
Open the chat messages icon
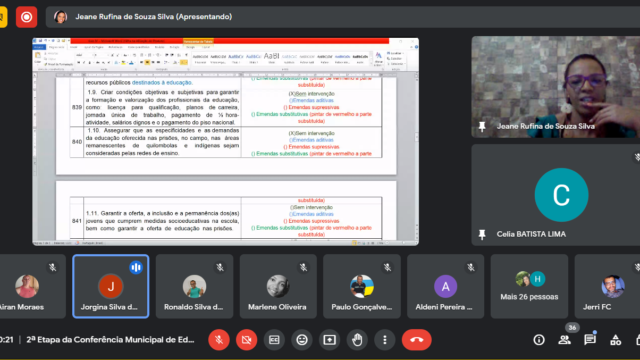click(x=590, y=340)
